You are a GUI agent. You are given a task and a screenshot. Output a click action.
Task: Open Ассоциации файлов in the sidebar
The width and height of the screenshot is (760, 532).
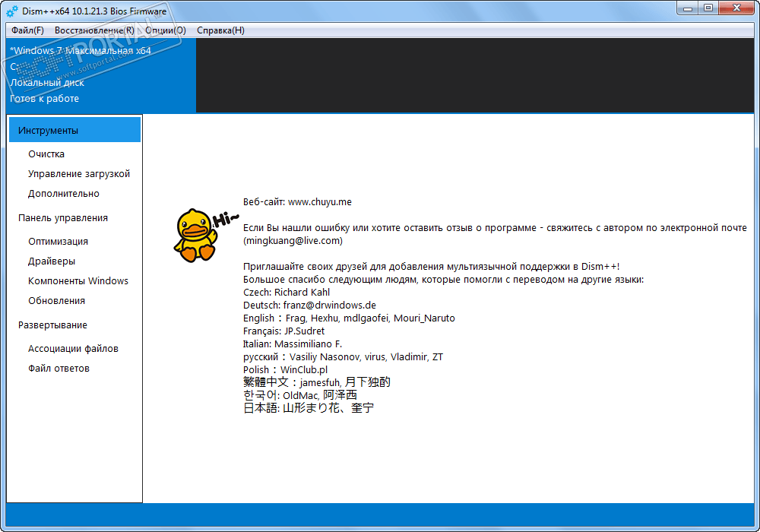[73, 349]
